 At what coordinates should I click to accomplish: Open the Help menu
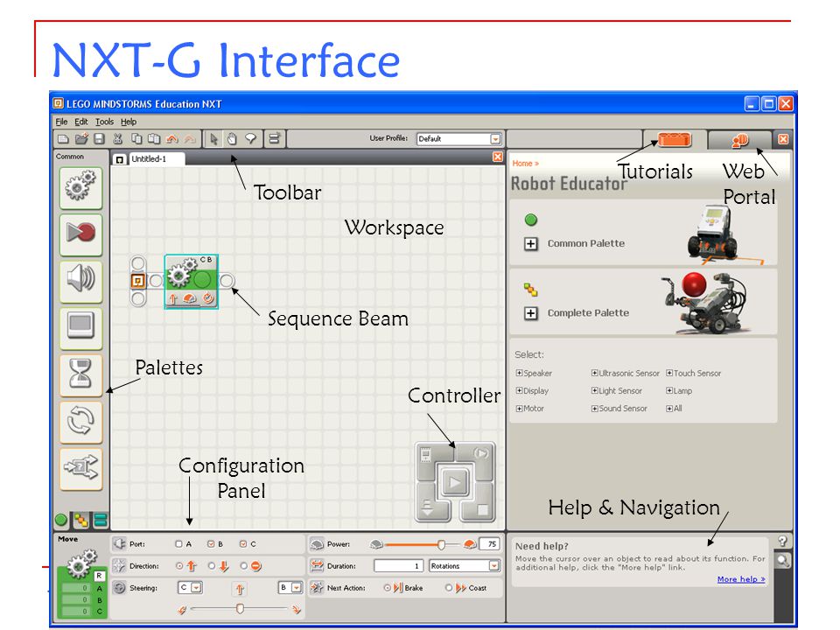point(129,122)
